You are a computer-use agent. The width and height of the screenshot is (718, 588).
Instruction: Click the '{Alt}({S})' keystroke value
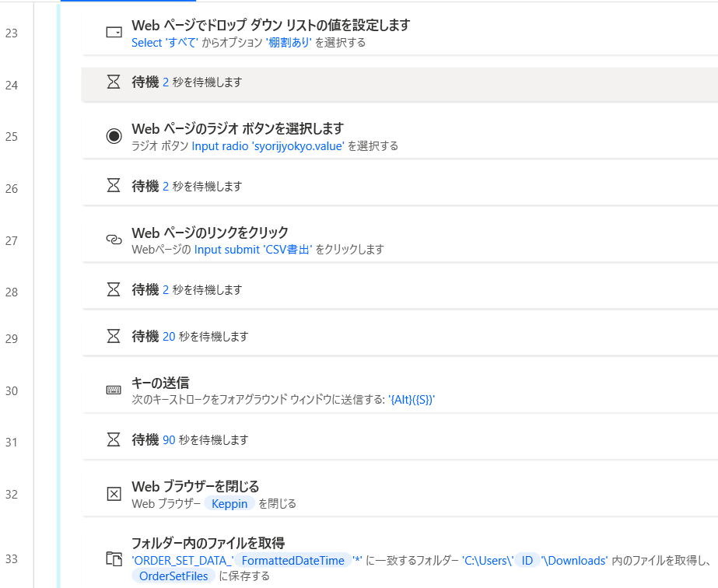click(412, 400)
